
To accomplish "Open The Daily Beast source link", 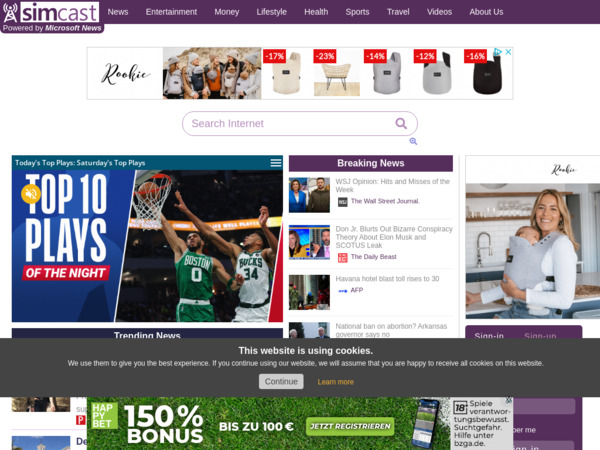I will [x=373, y=257].
